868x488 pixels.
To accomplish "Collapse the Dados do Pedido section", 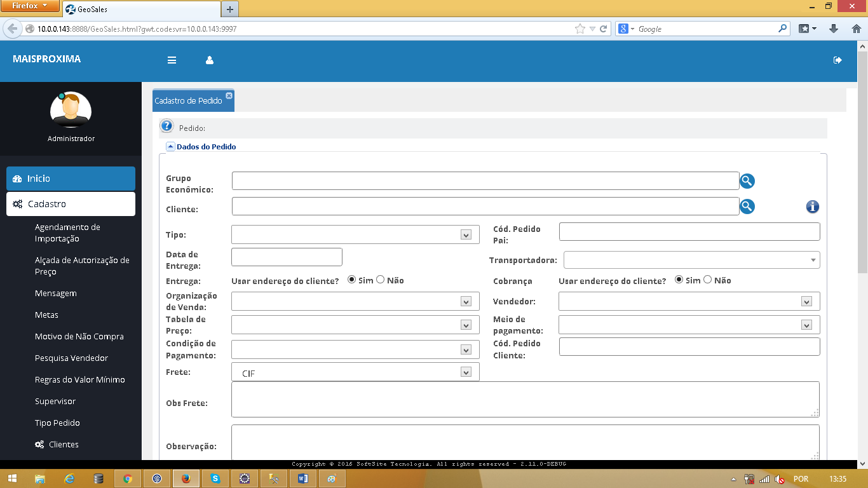I will [170, 147].
